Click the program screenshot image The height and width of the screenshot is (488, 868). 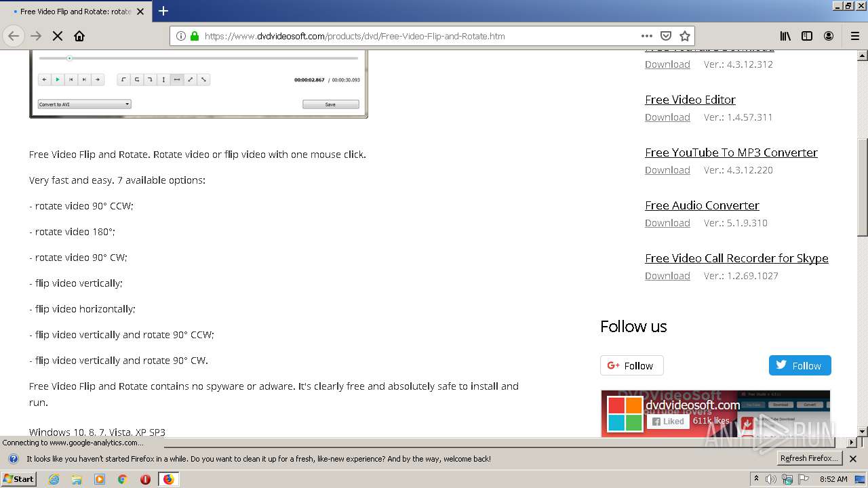click(199, 83)
